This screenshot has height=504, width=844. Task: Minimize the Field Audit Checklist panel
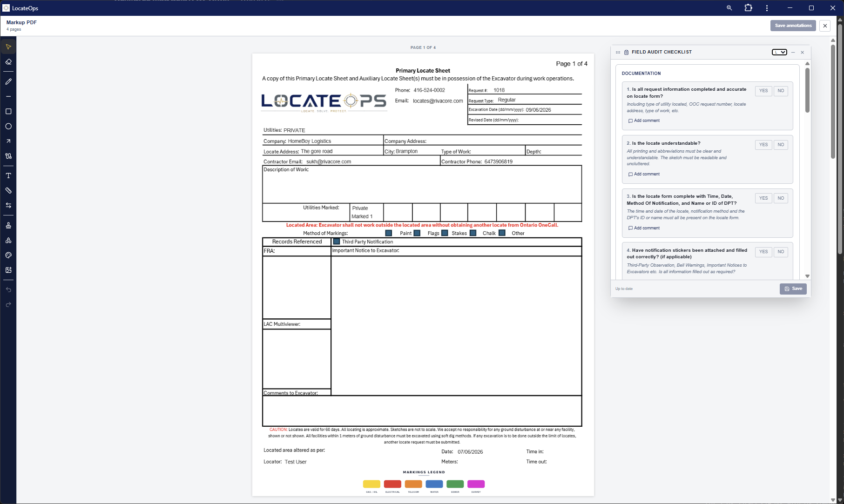tap(793, 52)
